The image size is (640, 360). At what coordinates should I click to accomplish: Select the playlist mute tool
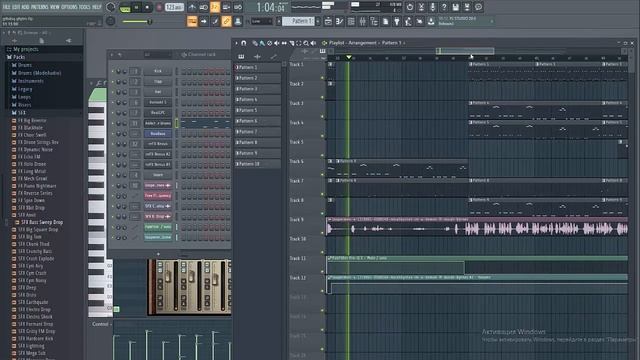click(277, 43)
